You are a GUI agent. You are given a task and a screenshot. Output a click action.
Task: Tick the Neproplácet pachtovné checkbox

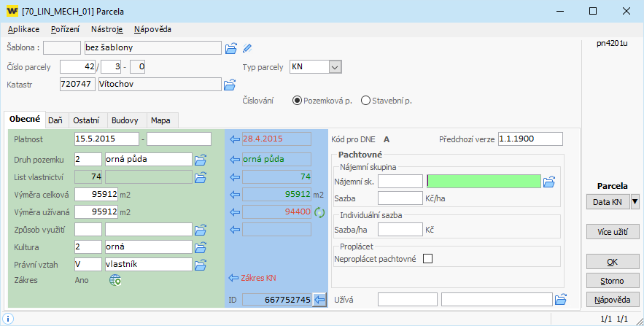[427, 259]
